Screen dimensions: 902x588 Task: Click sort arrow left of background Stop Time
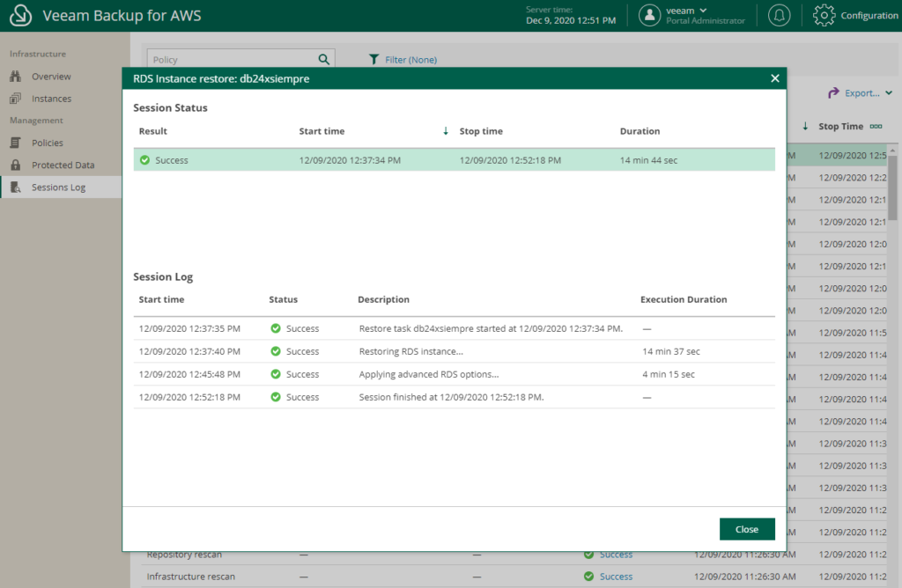point(805,127)
